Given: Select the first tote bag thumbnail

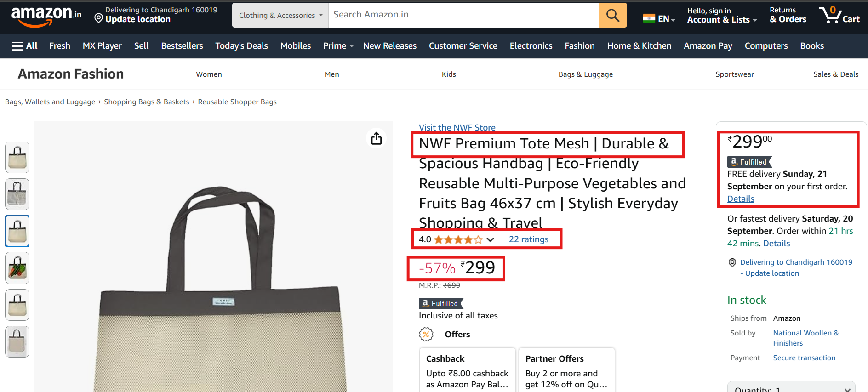Looking at the screenshot, I should point(17,157).
